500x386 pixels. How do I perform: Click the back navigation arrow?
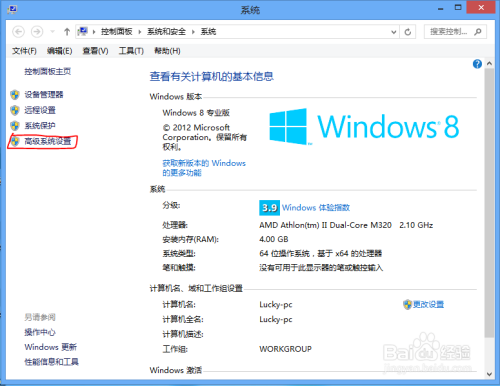19,32
